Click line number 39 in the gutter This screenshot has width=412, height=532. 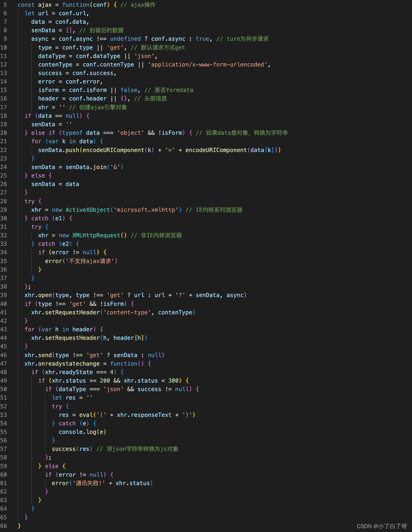4,295
